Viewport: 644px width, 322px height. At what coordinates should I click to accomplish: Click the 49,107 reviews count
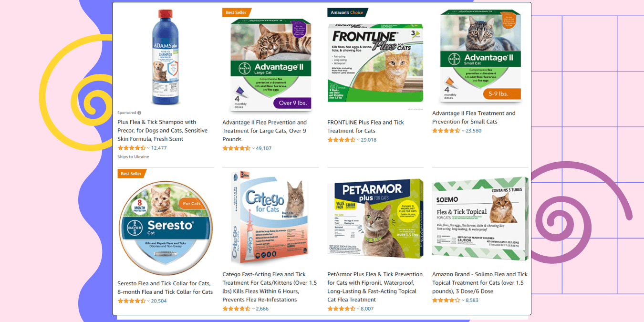tap(264, 148)
